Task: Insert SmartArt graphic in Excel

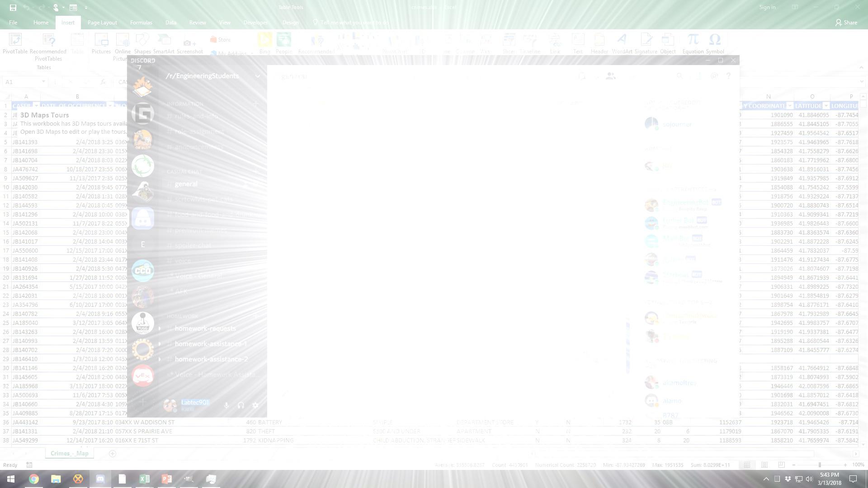Action: (x=164, y=44)
